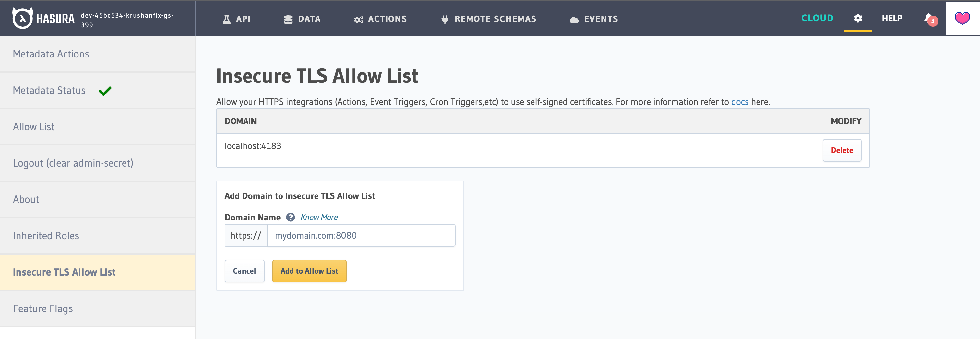980x339 pixels.
Task: Open the Feature Flags section
Action: click(x=43, y=308)
